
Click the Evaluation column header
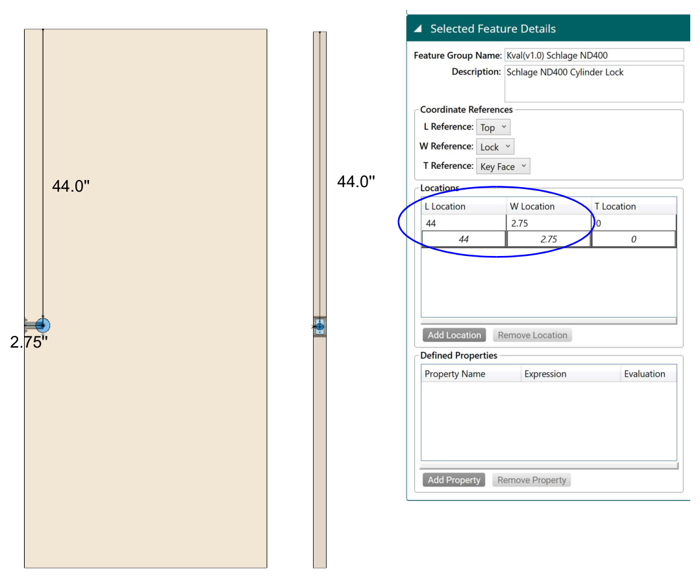click(649, 374)
